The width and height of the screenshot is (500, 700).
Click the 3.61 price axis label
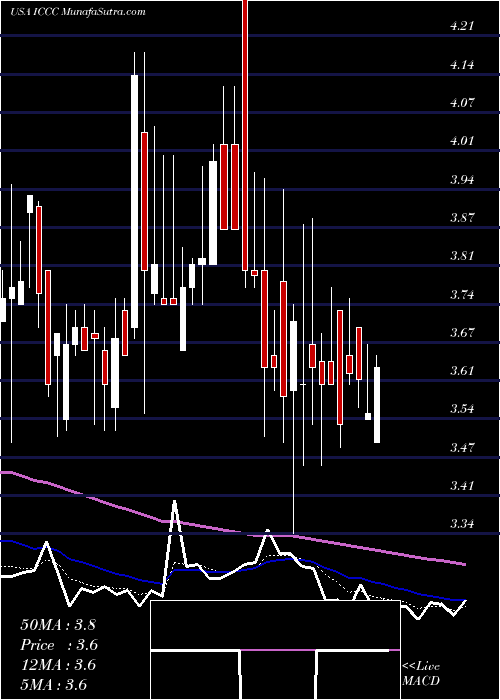(462, 371)
